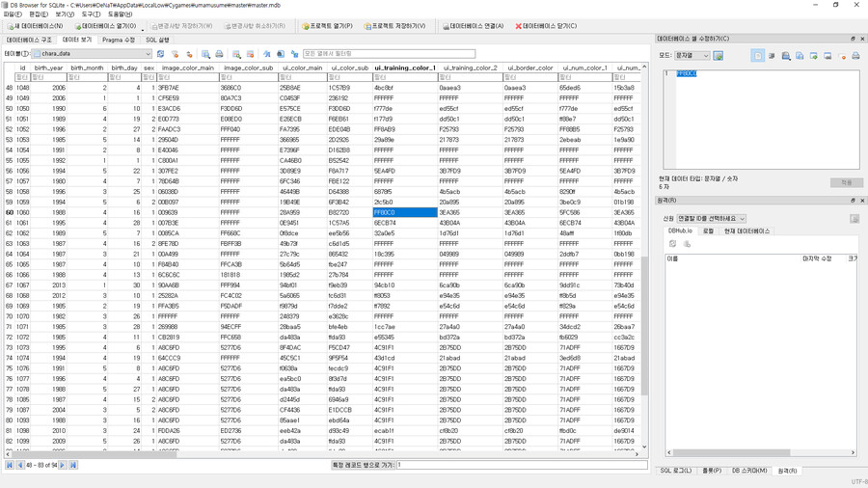The image size is (868, 488).
Task: Click 새 데이터베이스(N) toolbar button
Action: [36, 26]
